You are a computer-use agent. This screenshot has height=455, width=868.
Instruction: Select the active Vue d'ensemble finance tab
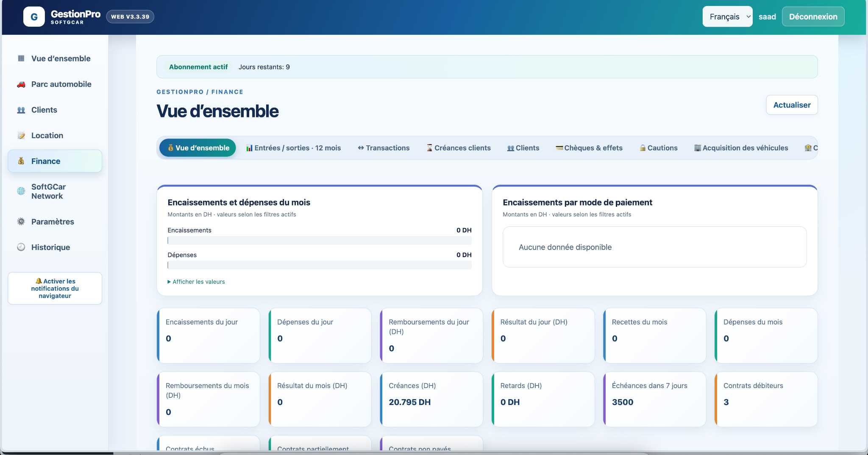pyautogui.click(x=198, y=148)
